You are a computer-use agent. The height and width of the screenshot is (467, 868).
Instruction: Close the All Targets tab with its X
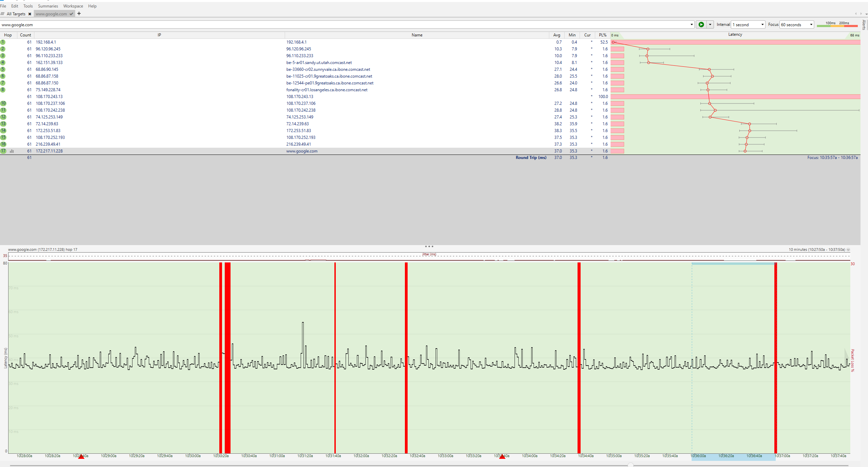click(x=30, y=14)
